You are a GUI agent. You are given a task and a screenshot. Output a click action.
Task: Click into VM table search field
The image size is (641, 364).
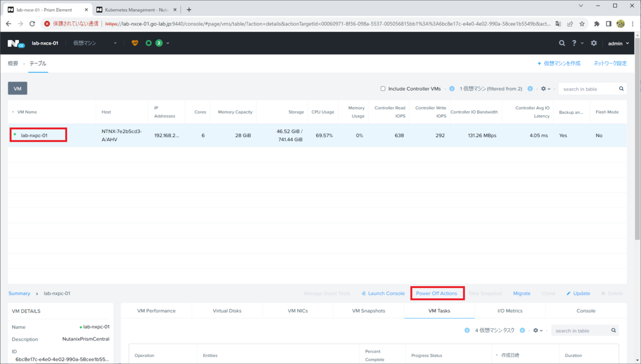click(x=588, y=89)
